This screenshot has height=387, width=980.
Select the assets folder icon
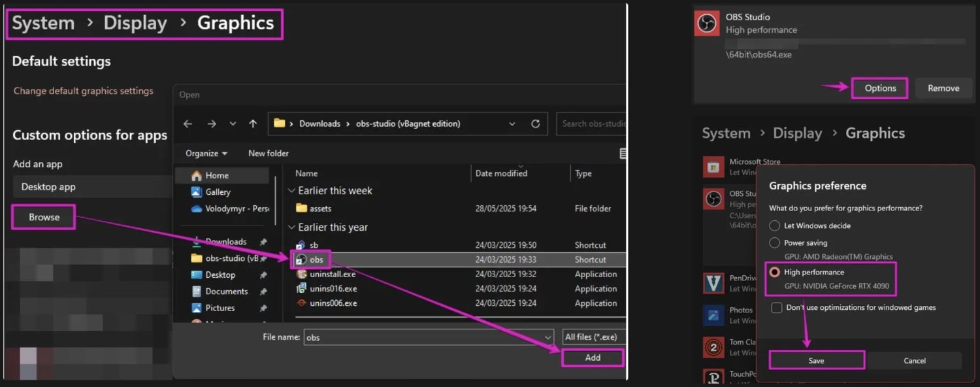pos(301,209)
